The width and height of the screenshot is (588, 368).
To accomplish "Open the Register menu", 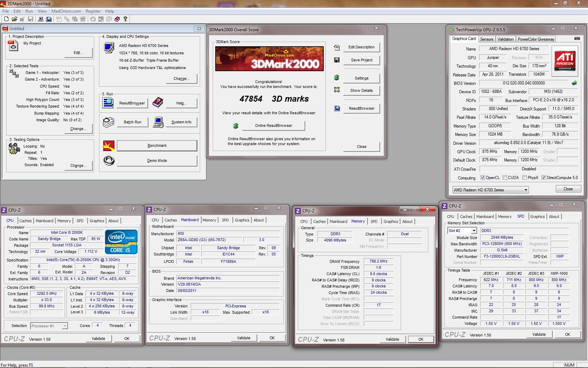I will coord(93,11).
